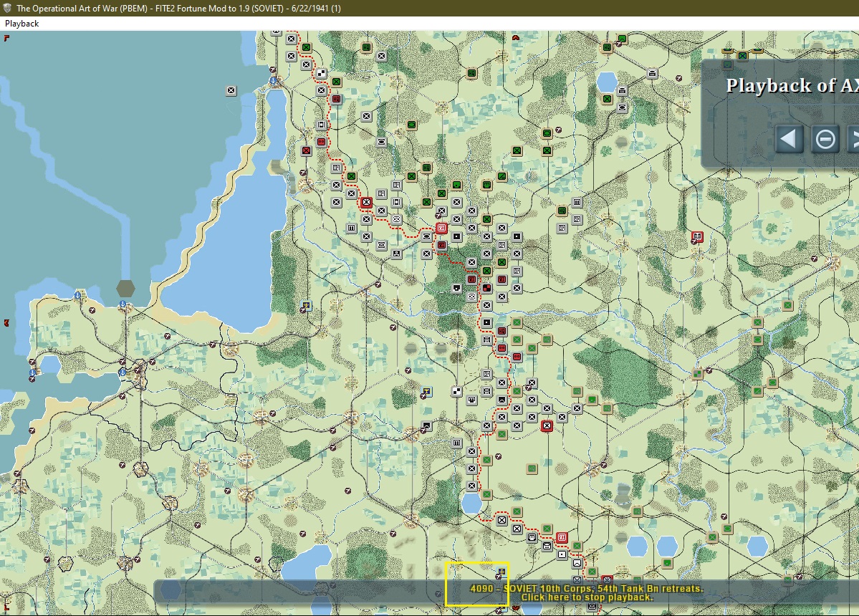
Task: Click the Playback of AX panel title
Action: (792, 86)
